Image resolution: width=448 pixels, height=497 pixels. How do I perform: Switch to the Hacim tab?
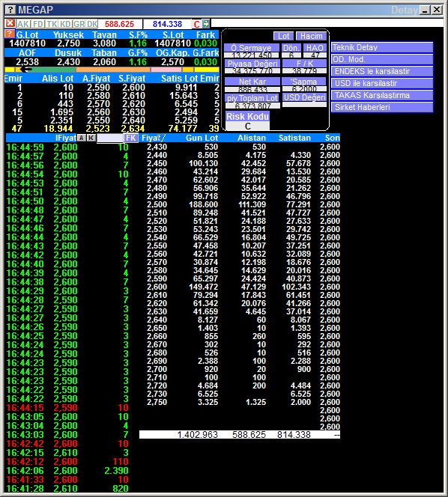311,36
